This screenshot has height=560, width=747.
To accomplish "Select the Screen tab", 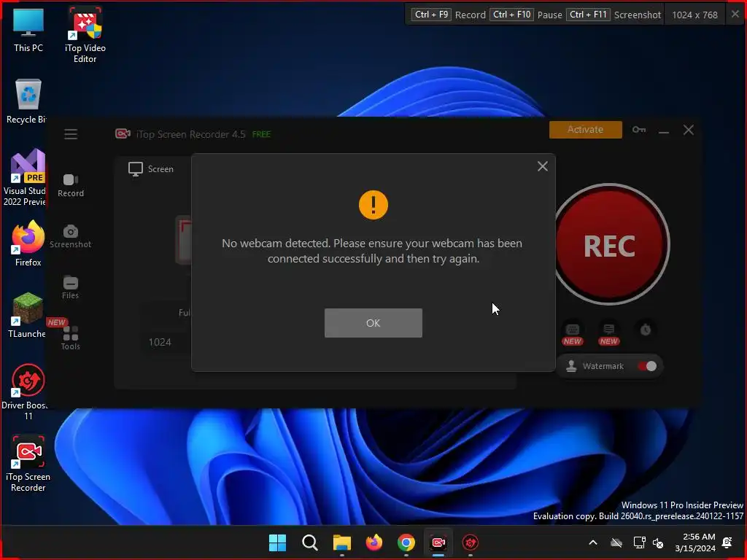I will [151, 169].
